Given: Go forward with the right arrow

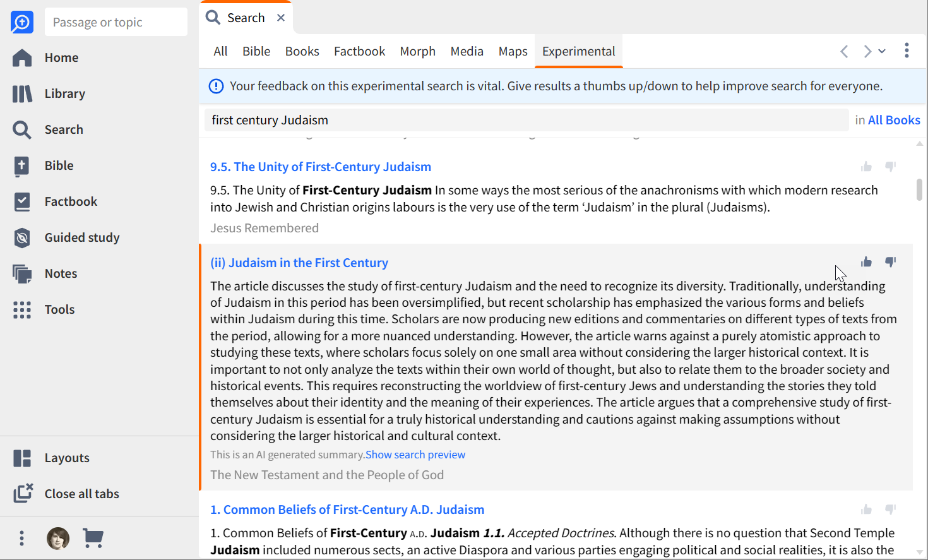Looking at the screenshot, I should tap(867, 51).
